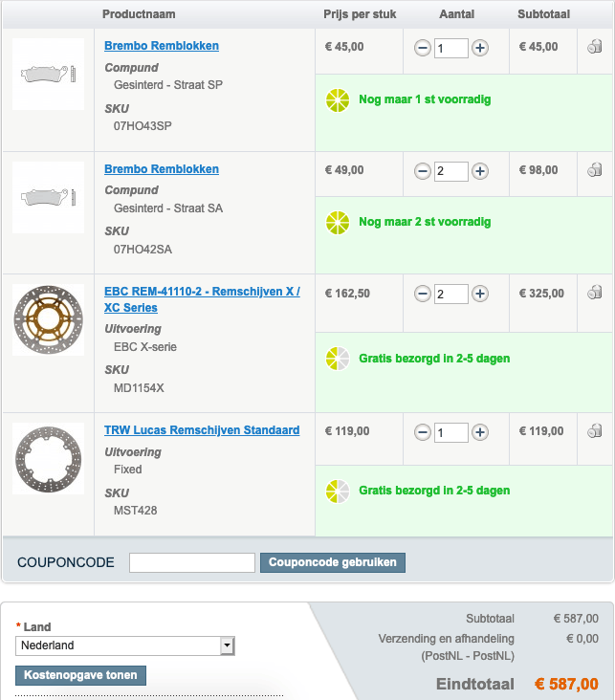Increase quantity of Brembo 07HO43SP pads
This screenshot has height=700, width=615.
pos(480,48)
